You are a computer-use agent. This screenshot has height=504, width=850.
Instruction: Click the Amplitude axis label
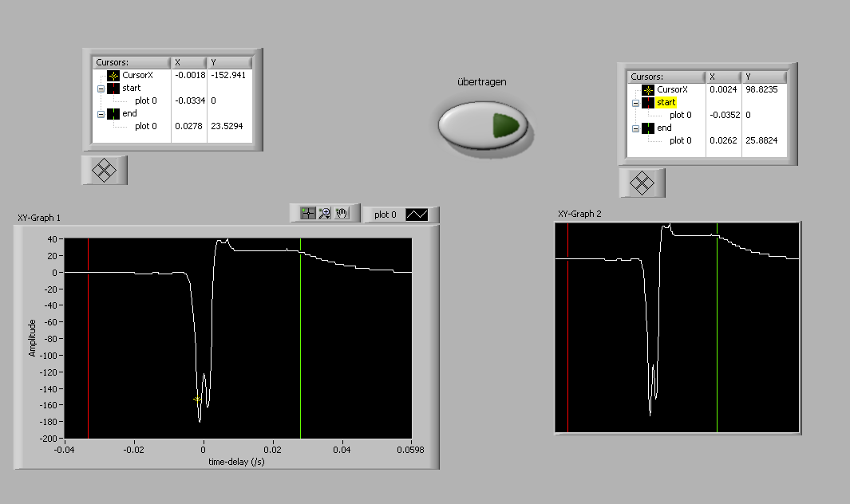tap(32, 338)
